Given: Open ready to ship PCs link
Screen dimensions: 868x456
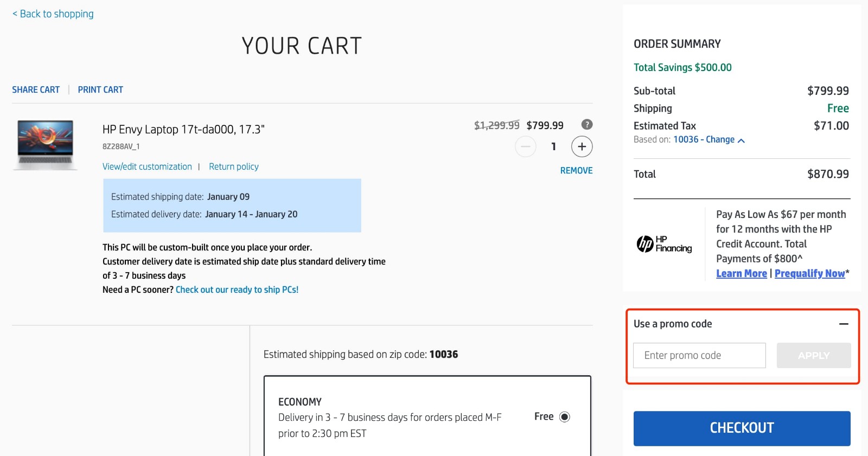Looking at the screenshot, I should pos(237,290).
